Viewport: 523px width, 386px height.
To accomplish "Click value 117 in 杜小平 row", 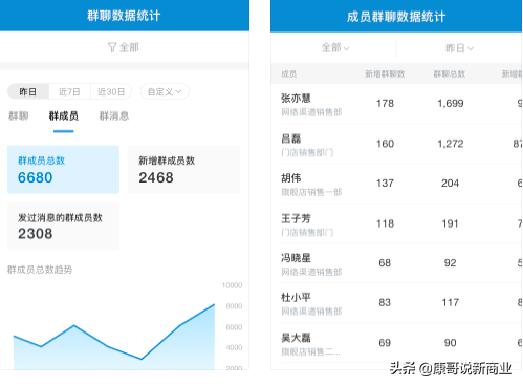I will click(450, 302).
